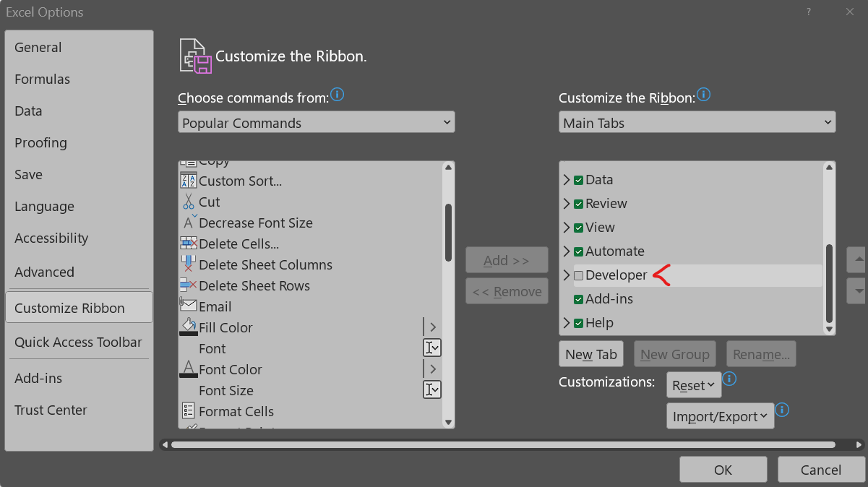This screenshot has width=868, height=487.
Task: Click the info icon next to Import/Export
Action: (781, 410)
